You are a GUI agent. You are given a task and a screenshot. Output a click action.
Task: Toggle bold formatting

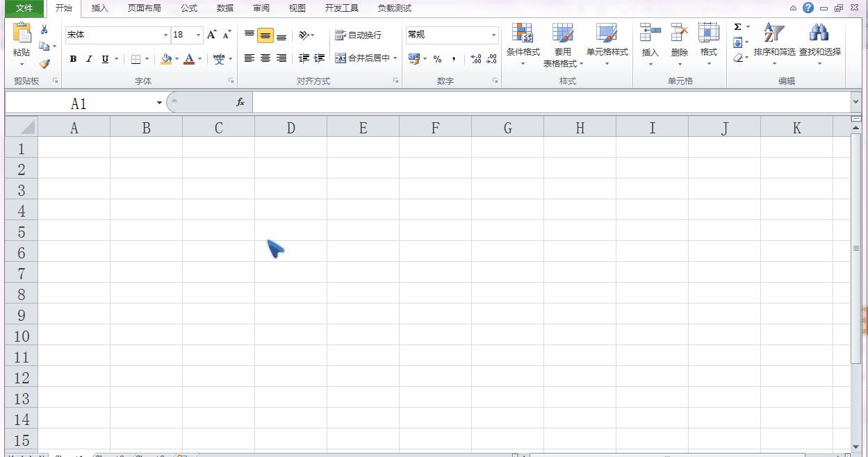pyautogui.click(x=73, y=59)
